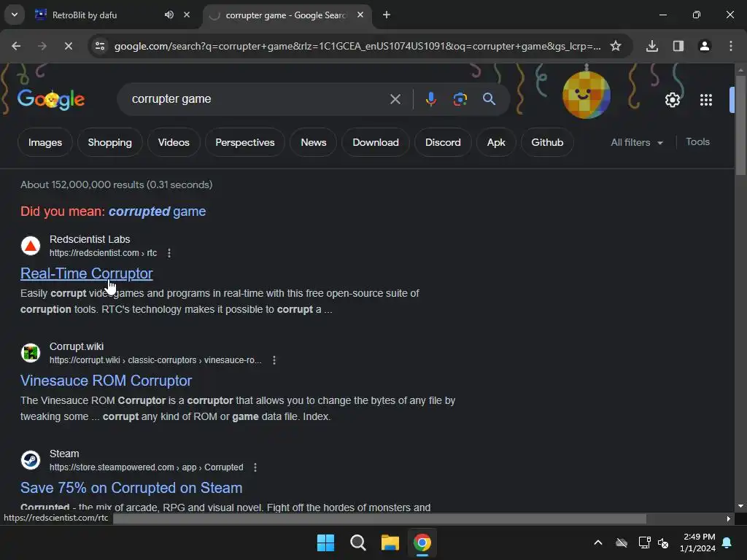Viewport: 747px width, 560px height.
Task: Open Save 75% on Corrupted on Steam
Action: 131,488
